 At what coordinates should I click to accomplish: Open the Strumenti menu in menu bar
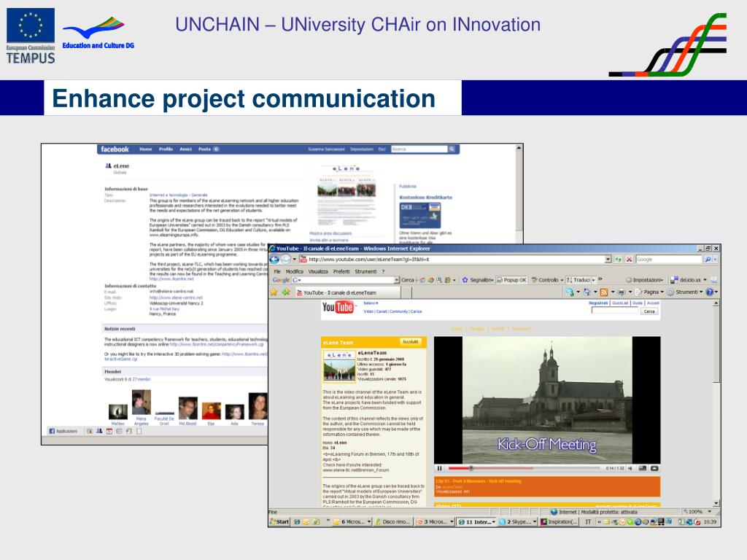(x=365, y=271)
